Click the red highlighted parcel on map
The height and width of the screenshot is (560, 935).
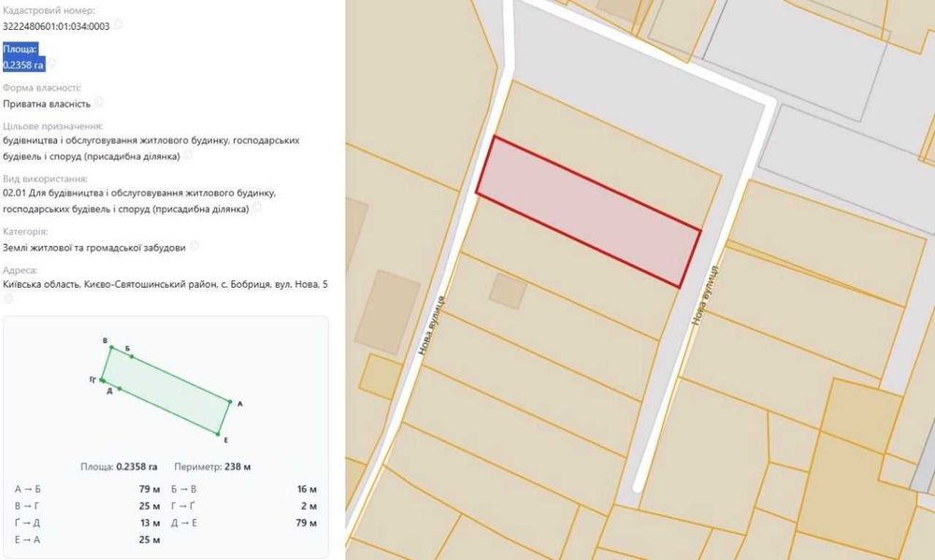coord(588,211)
